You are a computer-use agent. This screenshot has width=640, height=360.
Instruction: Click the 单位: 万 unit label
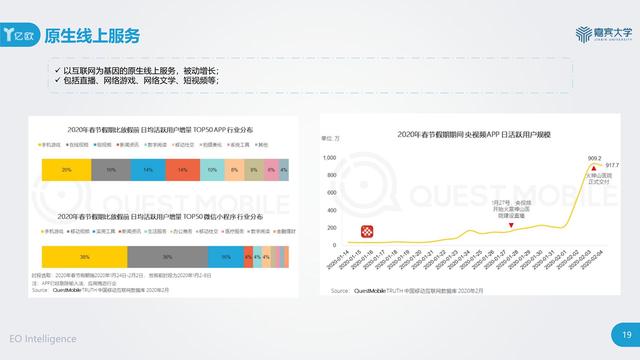pos(331,139)
